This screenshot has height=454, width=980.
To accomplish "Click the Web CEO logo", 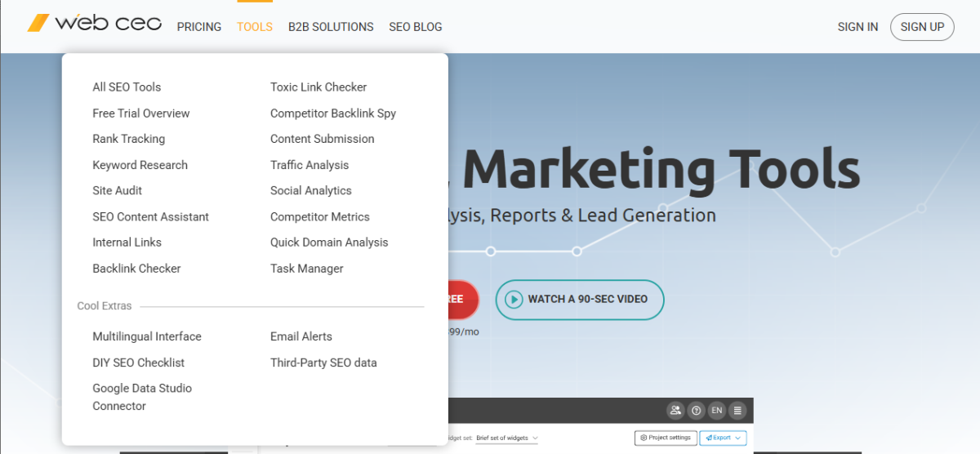I will [x=95, y=23].
